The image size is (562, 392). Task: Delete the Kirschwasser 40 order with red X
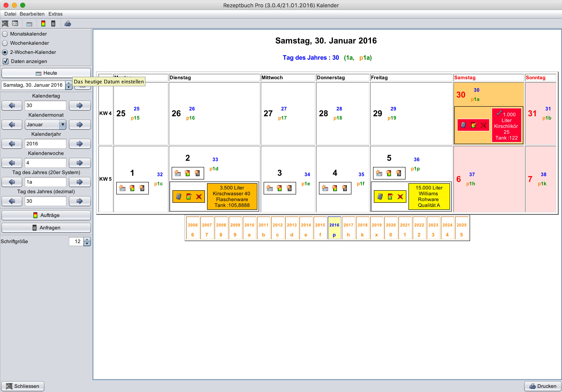(199, 197)
